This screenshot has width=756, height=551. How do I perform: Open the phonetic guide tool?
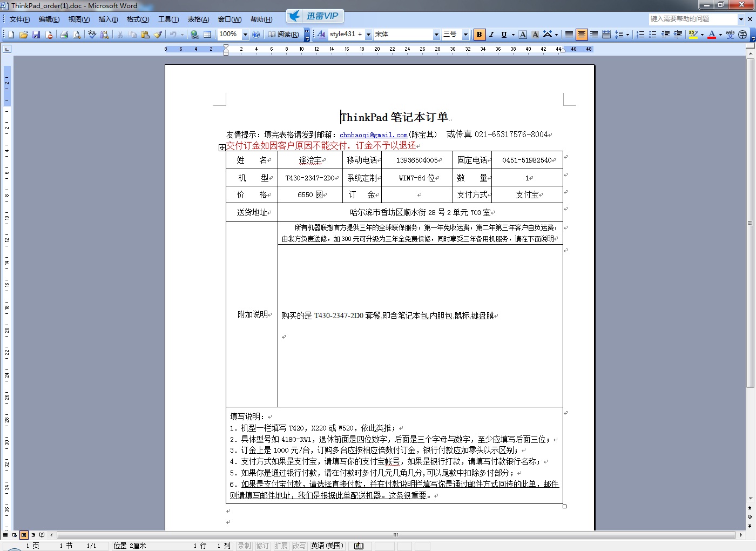tap(730, 35)
